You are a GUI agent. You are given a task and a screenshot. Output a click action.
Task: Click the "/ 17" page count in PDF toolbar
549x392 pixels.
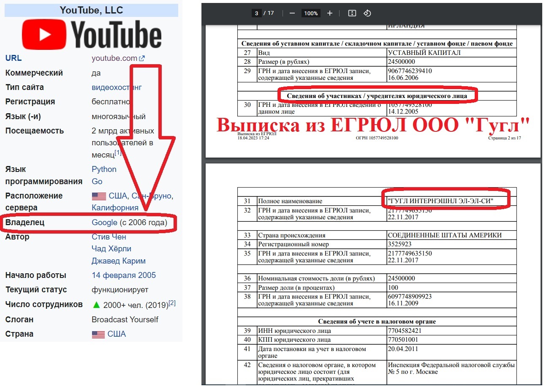click(269, 13)
